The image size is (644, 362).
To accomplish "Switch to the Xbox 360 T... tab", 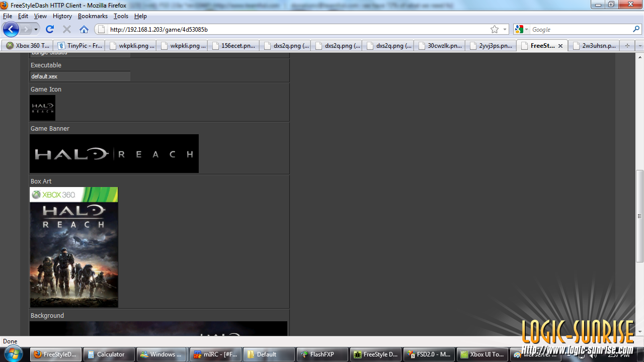I will [x=28, y=46].
